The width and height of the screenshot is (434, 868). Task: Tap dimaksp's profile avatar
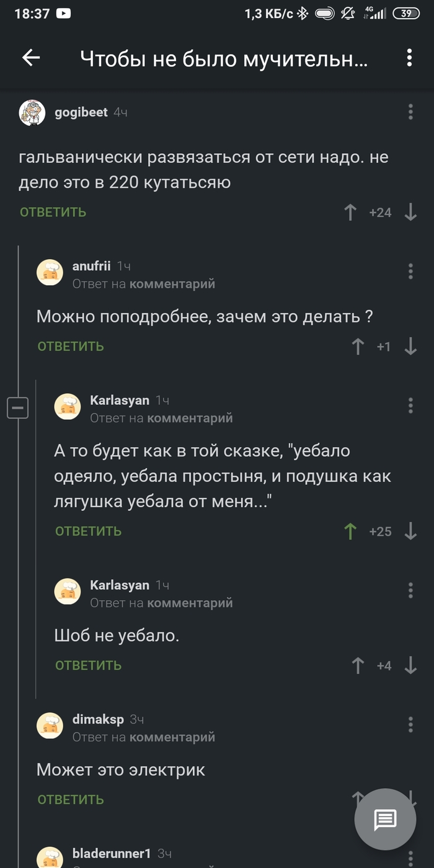pos(50,724)
